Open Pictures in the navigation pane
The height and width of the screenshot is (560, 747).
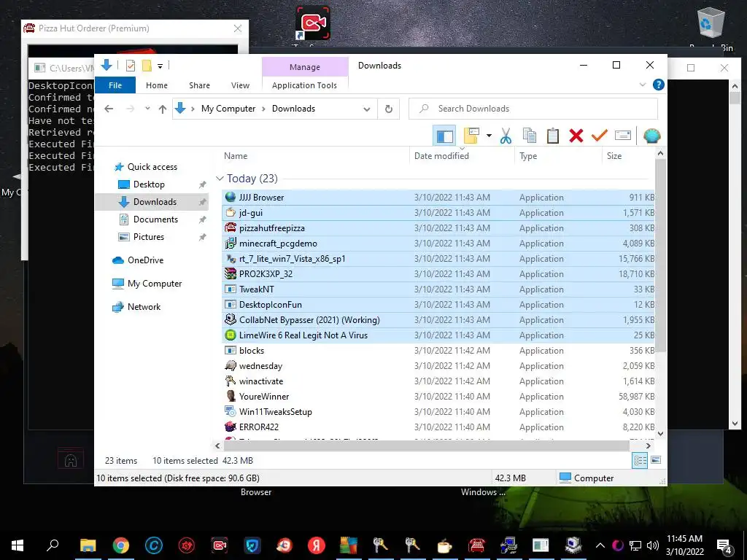(x=148, y=237)
